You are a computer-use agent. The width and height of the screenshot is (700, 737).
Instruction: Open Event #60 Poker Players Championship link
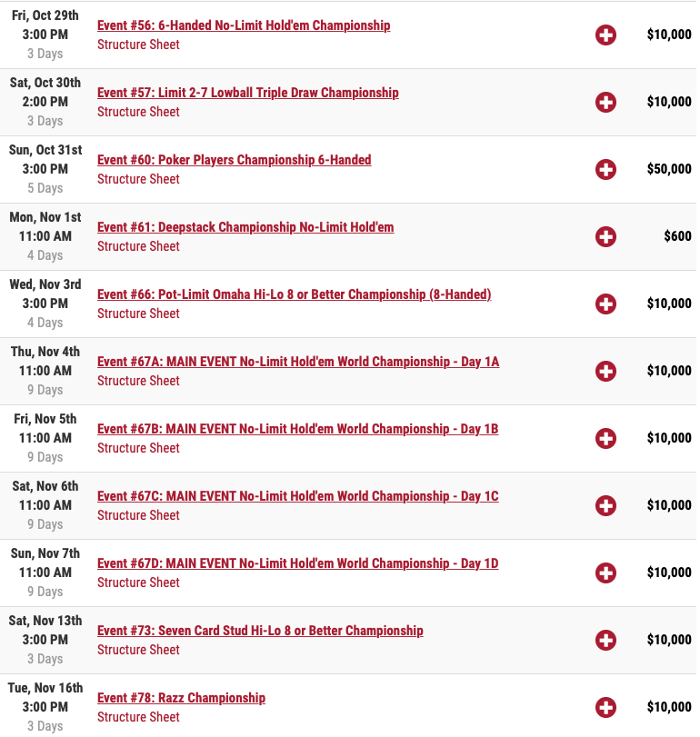coord(235,160)
